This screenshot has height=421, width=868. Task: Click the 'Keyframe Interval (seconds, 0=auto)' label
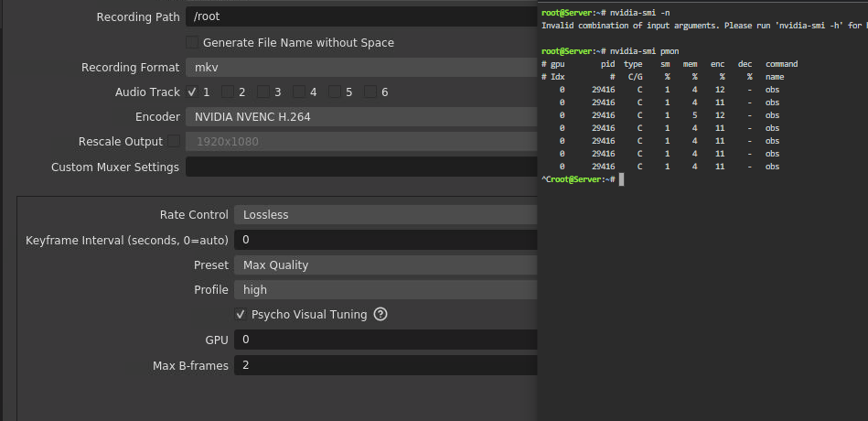(127, 241)
